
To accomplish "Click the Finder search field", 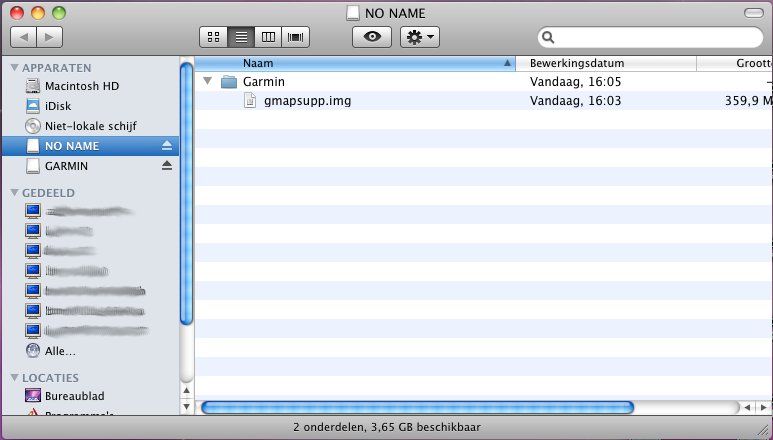I will point(650,37).
